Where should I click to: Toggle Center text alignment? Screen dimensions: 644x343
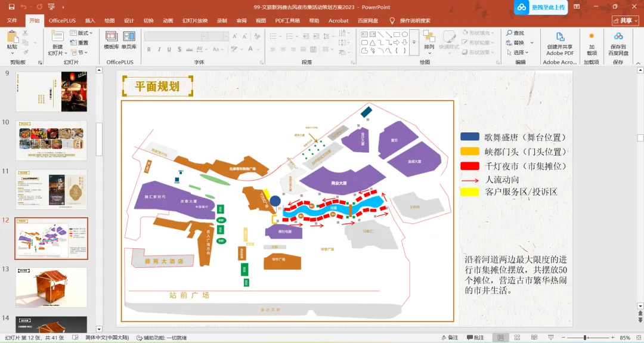(x=283, y=50)
